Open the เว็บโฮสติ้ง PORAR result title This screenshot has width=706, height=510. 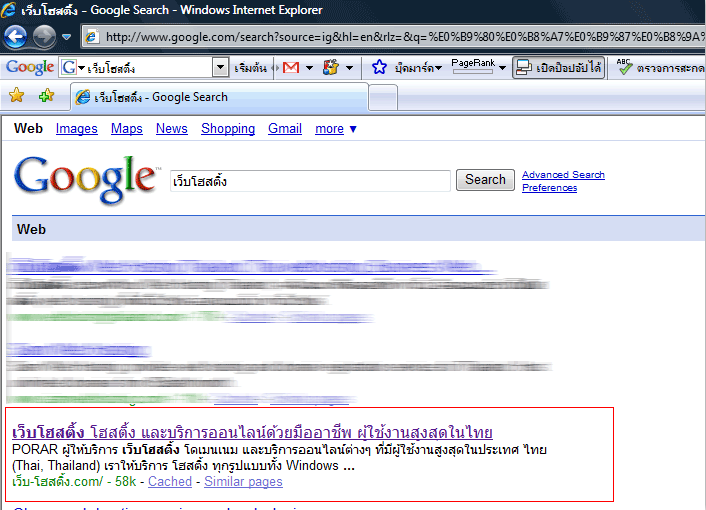(x=252, y=433)
